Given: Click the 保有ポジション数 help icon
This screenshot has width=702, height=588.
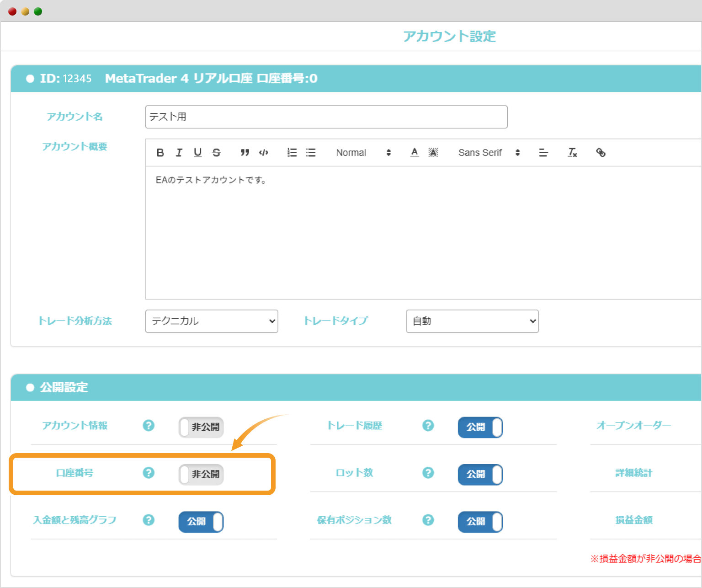Looking at the screenshot, I should pyautogui.click(x=428, y=520).
